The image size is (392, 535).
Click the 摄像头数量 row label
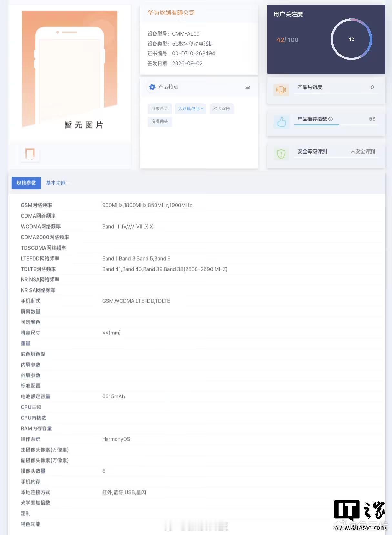pyautogui.click(x=33, y=471)
